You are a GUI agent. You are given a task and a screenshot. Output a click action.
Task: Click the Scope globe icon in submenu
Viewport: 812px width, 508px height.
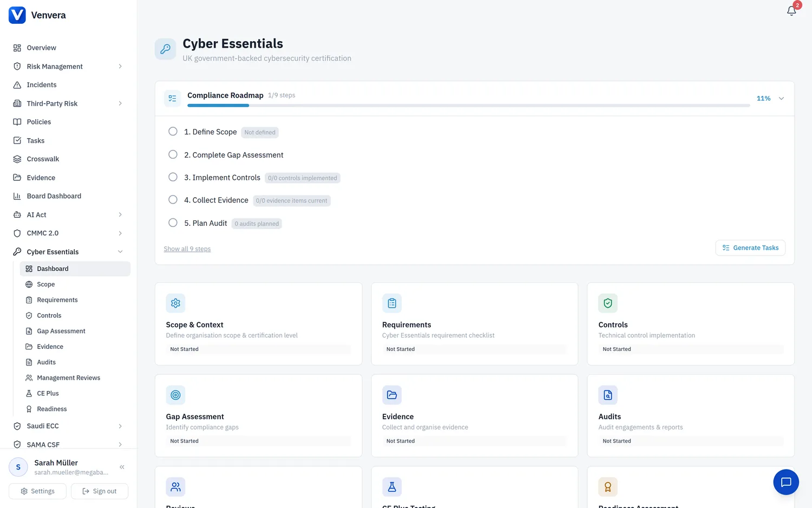(x=29, y=284)
